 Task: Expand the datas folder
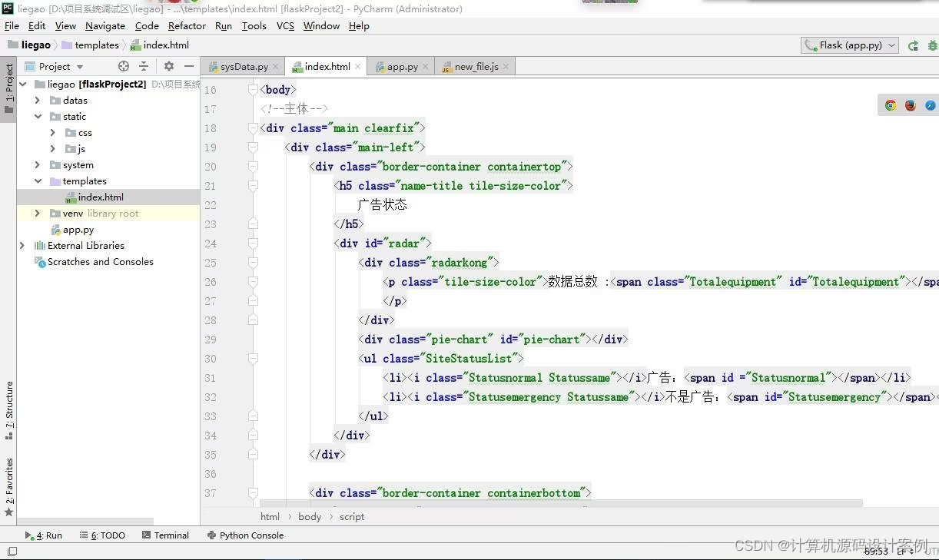click(x=38, y=101)
